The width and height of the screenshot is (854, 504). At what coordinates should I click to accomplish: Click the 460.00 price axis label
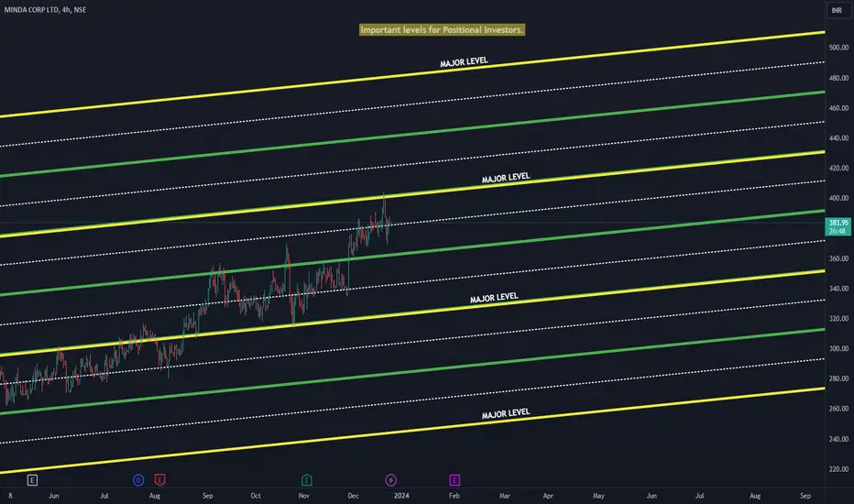[838, 108]
